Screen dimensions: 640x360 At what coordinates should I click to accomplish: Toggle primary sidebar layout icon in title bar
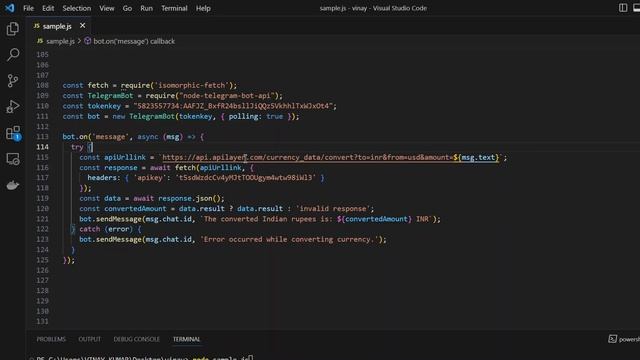(623, 8)
